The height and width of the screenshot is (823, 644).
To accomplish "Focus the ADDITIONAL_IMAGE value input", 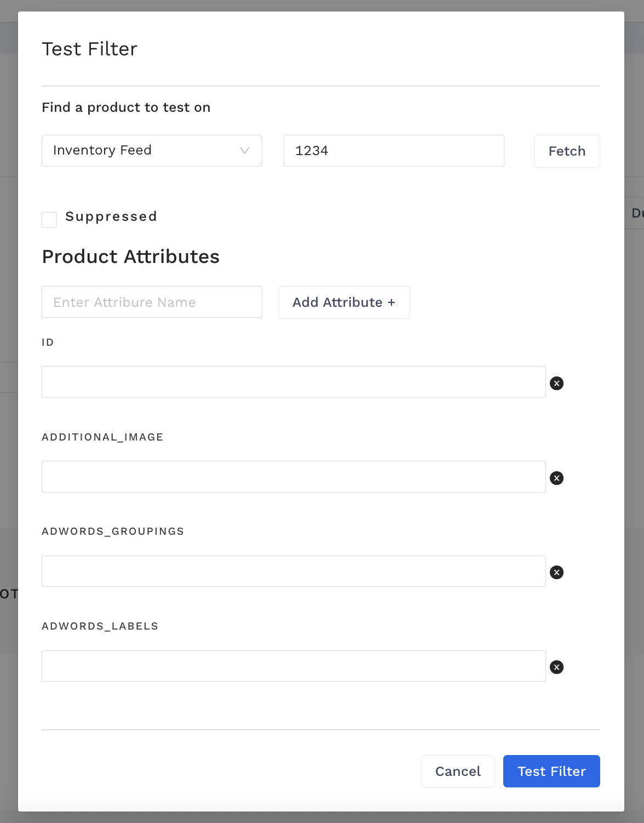I will 294,477.
